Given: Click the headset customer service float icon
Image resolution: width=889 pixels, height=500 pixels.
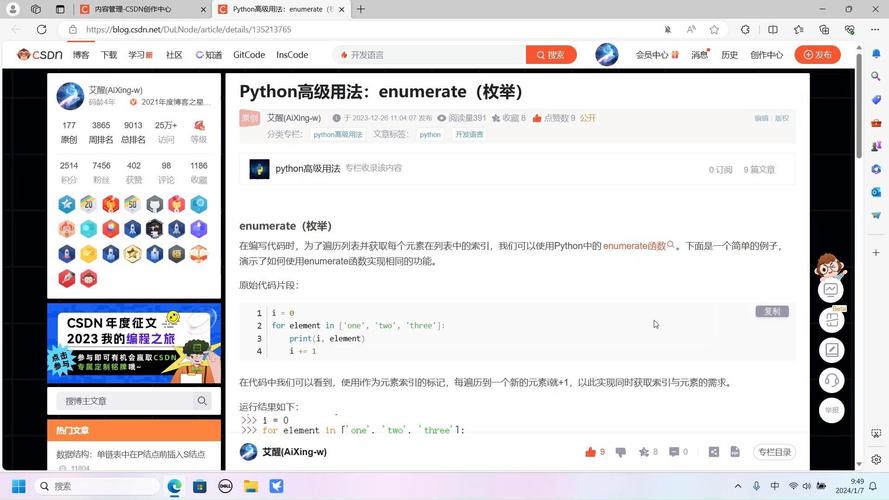Looking at the screenshot, I should coord(832,380).
